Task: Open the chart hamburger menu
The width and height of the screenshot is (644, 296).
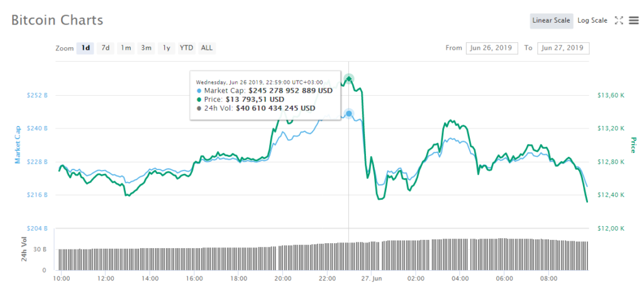Action: 634,21
